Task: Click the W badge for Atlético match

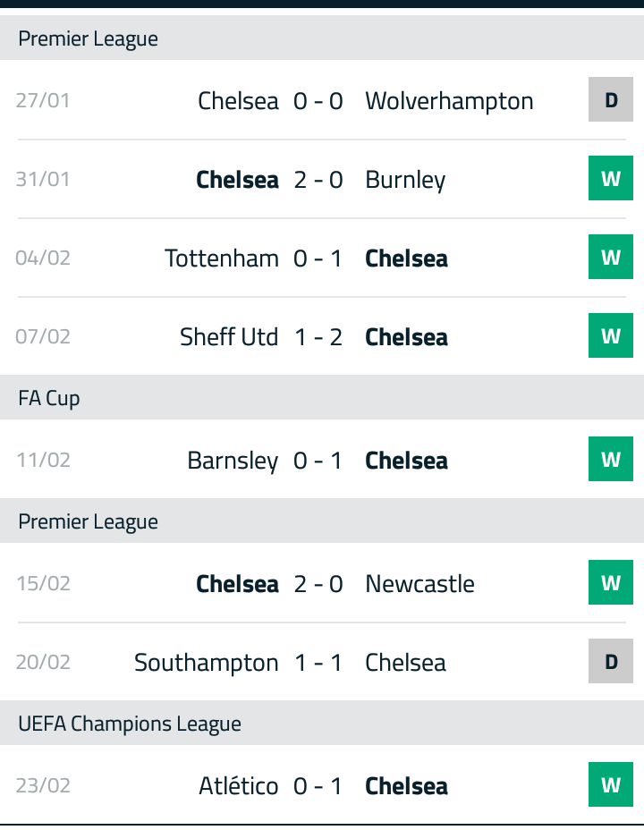Action: (611, 784)
